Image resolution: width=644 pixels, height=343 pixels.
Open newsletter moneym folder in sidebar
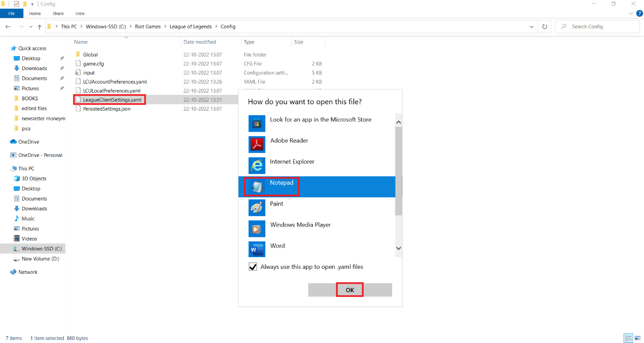(x=43, y=119)
